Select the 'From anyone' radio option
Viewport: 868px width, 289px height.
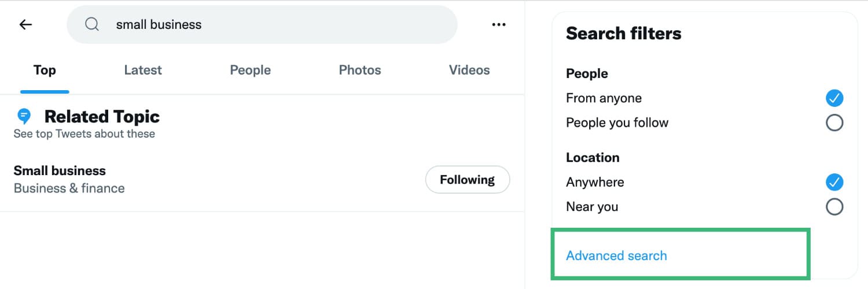coord(834,98)
